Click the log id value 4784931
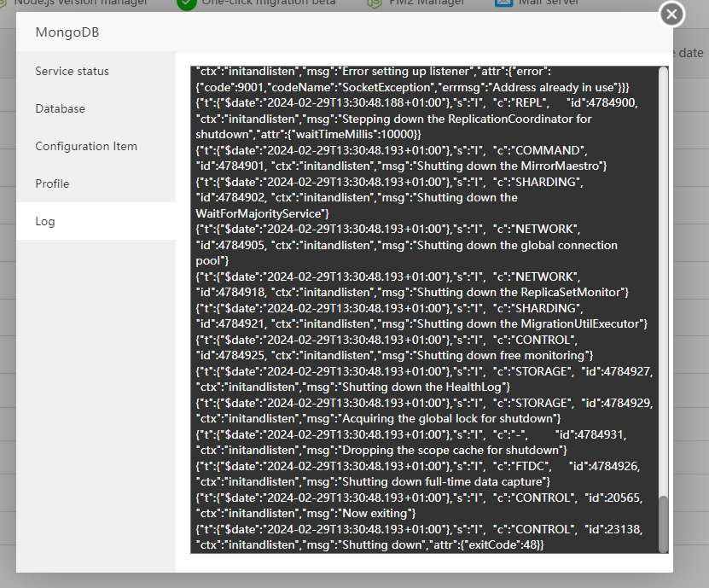709x588 pixels. tap(601, 434)
